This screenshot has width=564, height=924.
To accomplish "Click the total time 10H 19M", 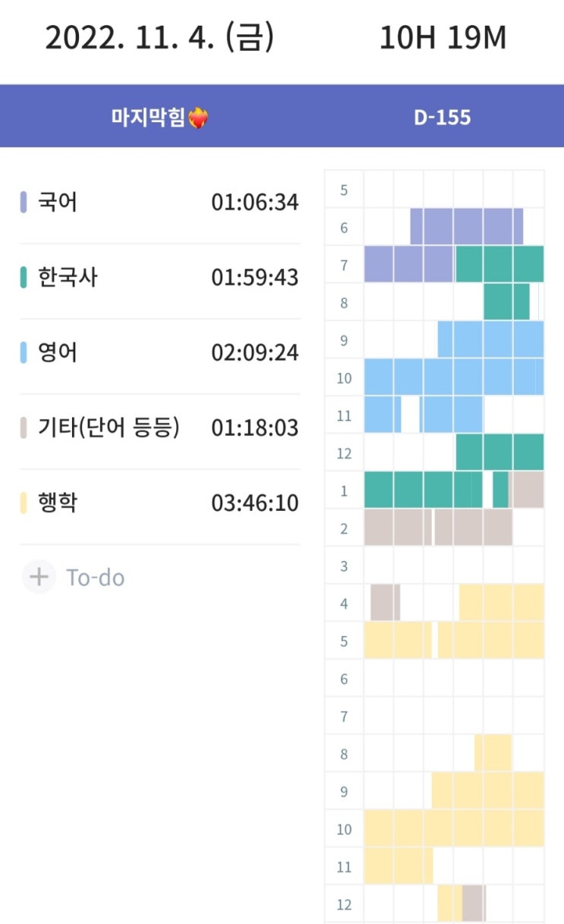I will 443,38.
